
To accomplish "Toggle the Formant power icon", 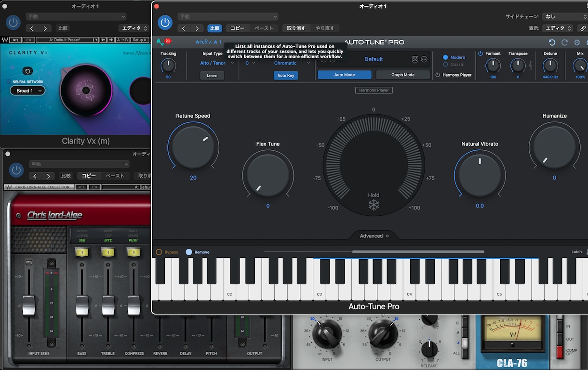I will [x=480, y=53].
